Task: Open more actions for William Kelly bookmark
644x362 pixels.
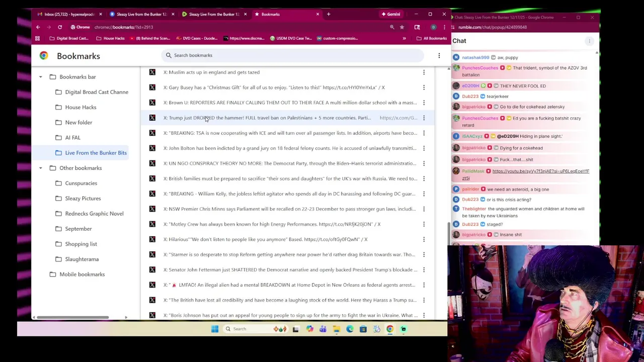Action: coord(424,194)
